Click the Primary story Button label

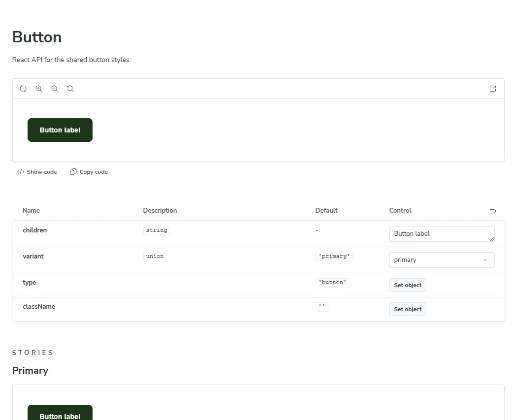[x=60, y=413]
